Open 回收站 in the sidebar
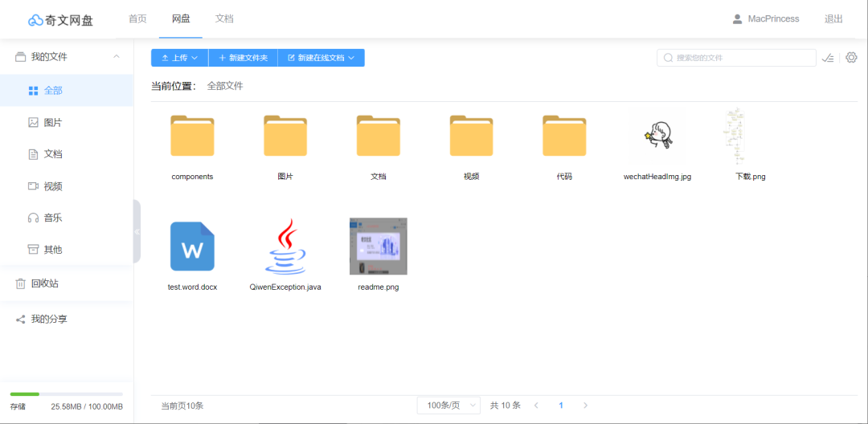This screenshot has height=424, width=868. coord(67,283)
